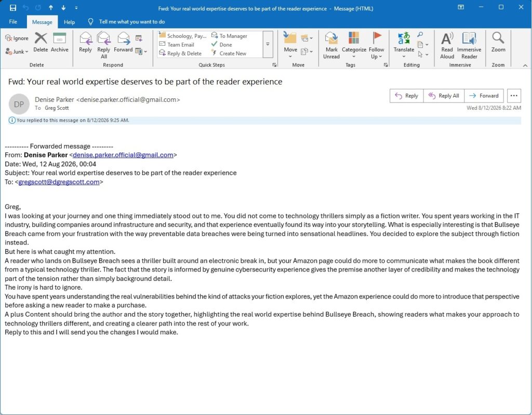This screenshot has height=415, width=532.
Task: Click the Save icon in title bar
Action: (13, 7)
